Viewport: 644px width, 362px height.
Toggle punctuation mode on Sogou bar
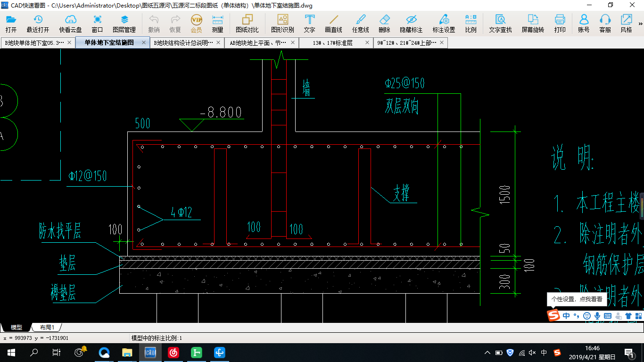(577, 315)
